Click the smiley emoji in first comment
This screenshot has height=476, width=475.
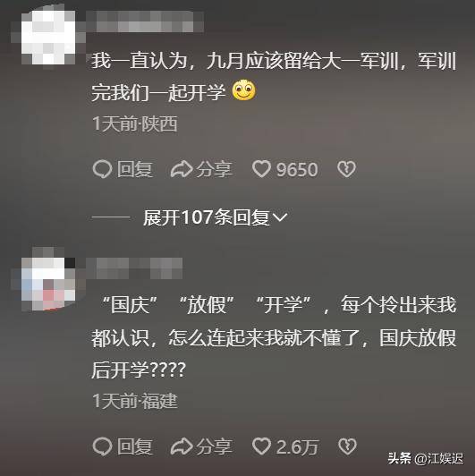[243, 90]
